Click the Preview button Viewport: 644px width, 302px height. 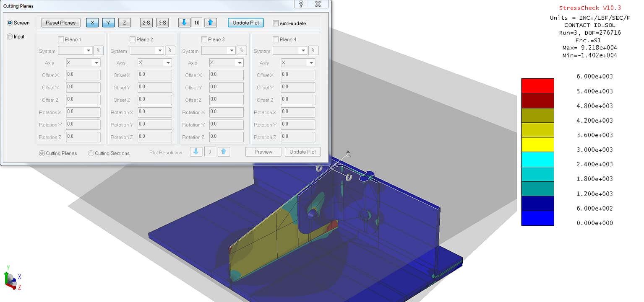[263, 152]
